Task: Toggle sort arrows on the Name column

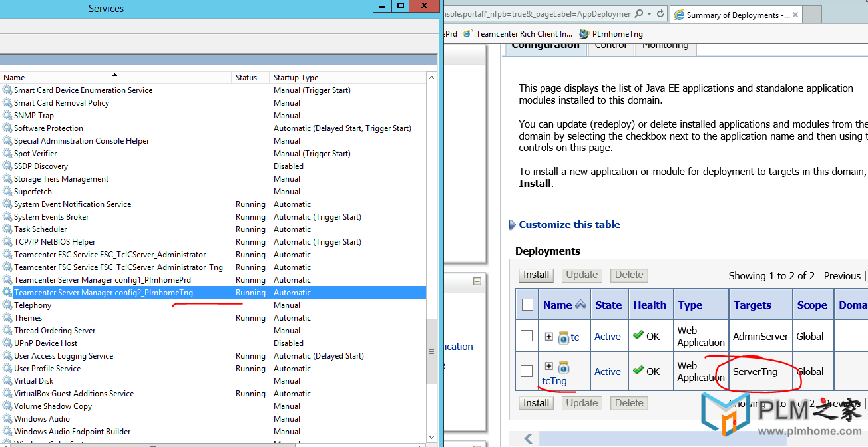Action: point(580,305)
